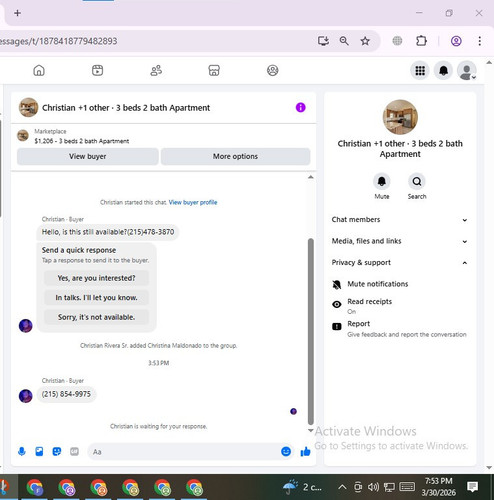Expand Media, files and links section
This screenshot has width=494, height=500.
[400, 241]
